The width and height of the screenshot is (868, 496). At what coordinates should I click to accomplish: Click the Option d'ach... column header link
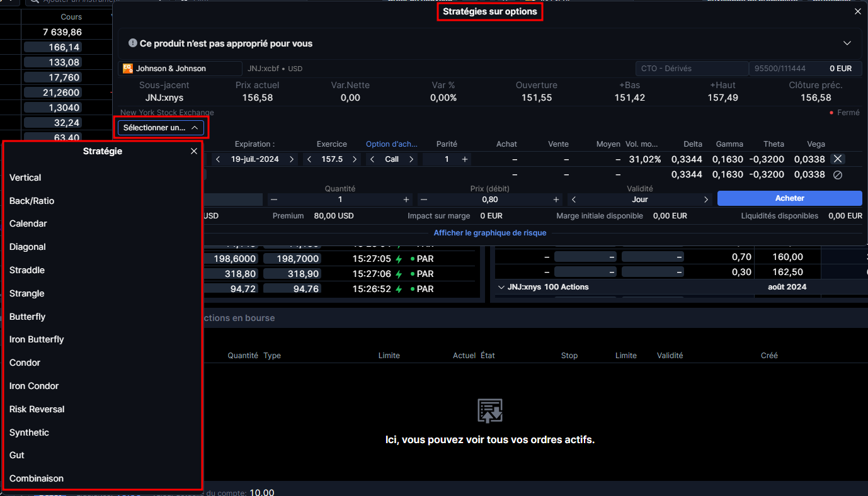point(392,144)
